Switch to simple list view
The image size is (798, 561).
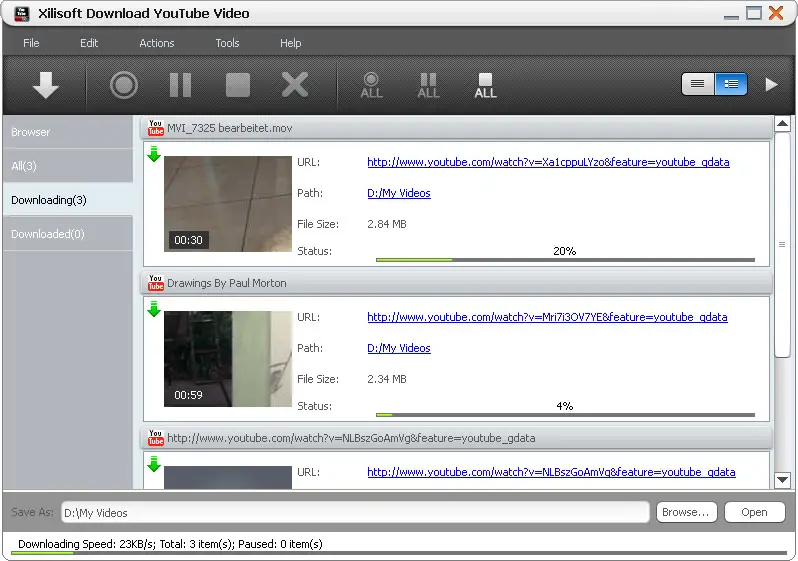(x=698, y=84)
